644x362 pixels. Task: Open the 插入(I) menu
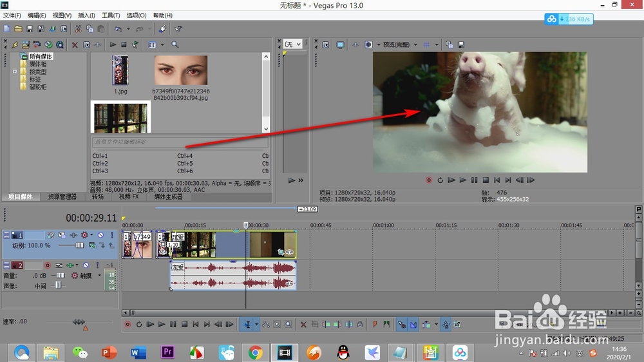[86, 15]
